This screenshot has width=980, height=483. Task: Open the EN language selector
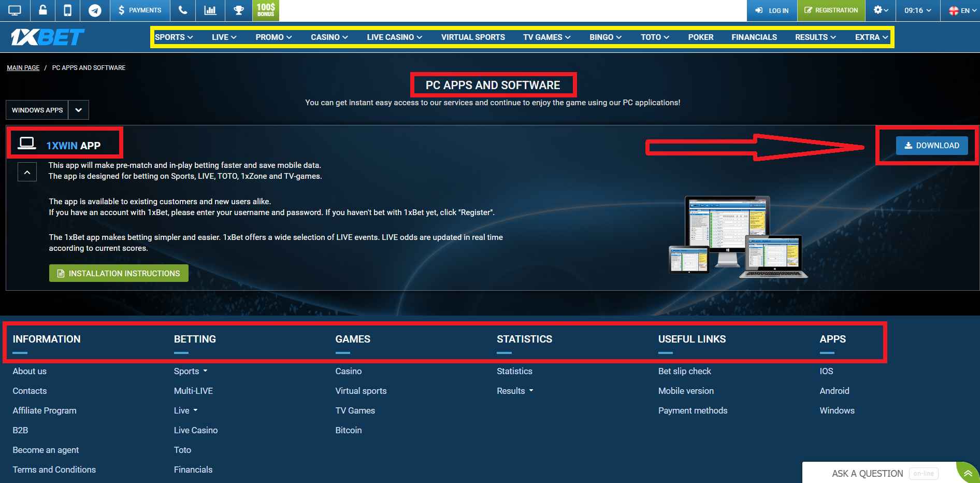point(959,10)
